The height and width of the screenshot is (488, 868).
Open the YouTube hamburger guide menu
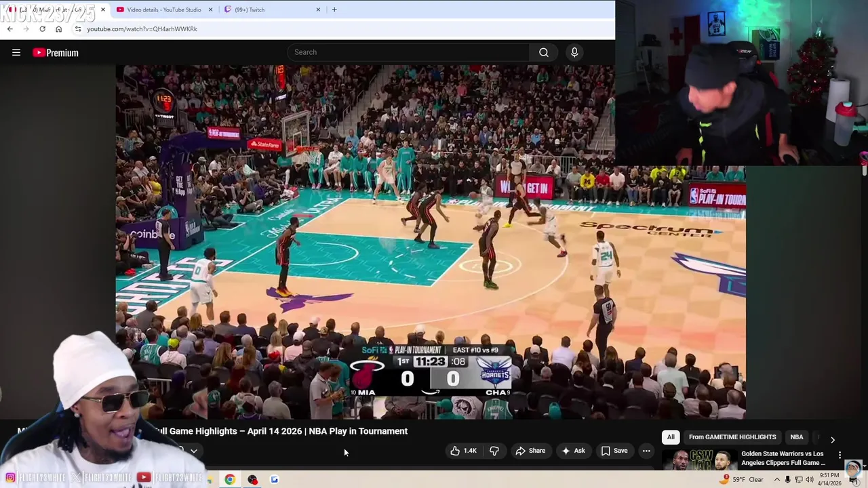click(x=16, y=52)
